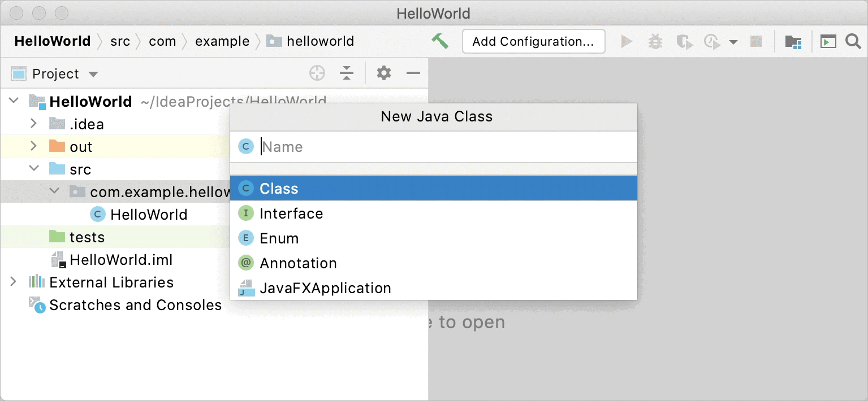The width and height of the screenshot is (868, 401).
Task: Click the Add Configuration button
Action: (533, 41)
